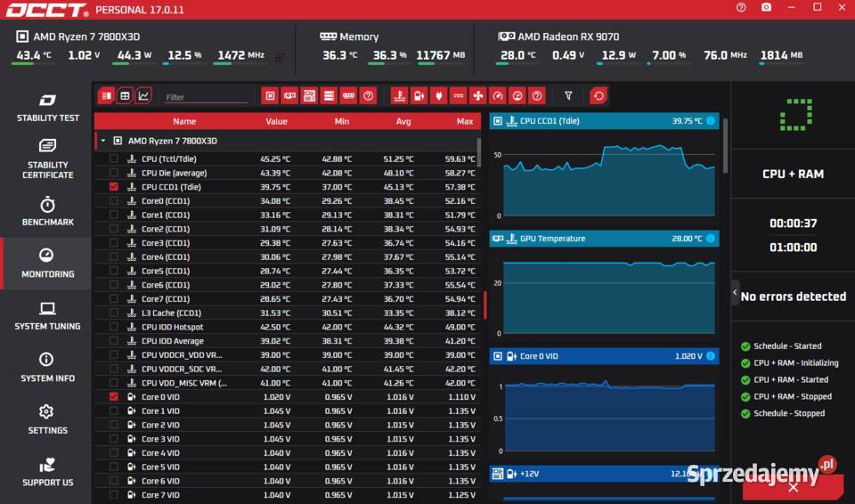The image size is (855, 504).
Task: Open the System Tuning section
Action: [x=47, y=316]
